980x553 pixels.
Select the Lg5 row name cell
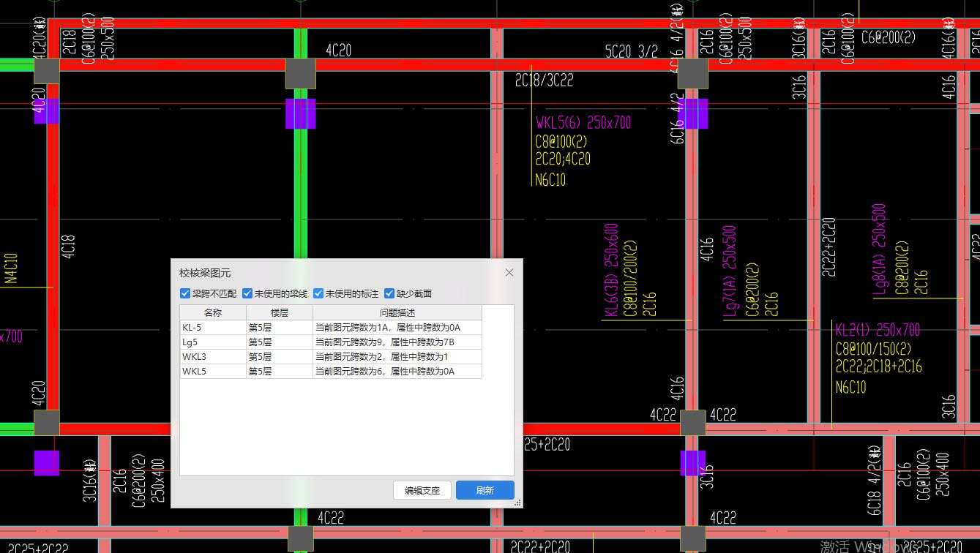(213, 342)
